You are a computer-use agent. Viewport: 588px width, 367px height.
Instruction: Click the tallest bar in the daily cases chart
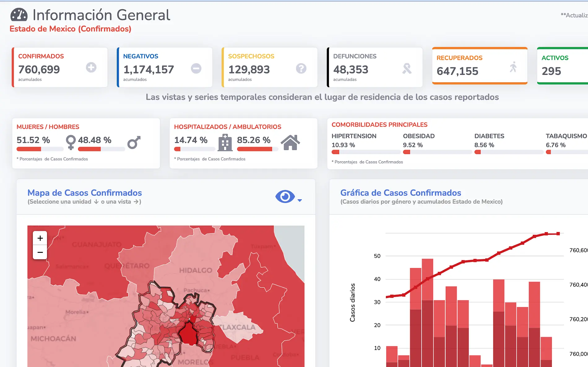tap(427, 313)
